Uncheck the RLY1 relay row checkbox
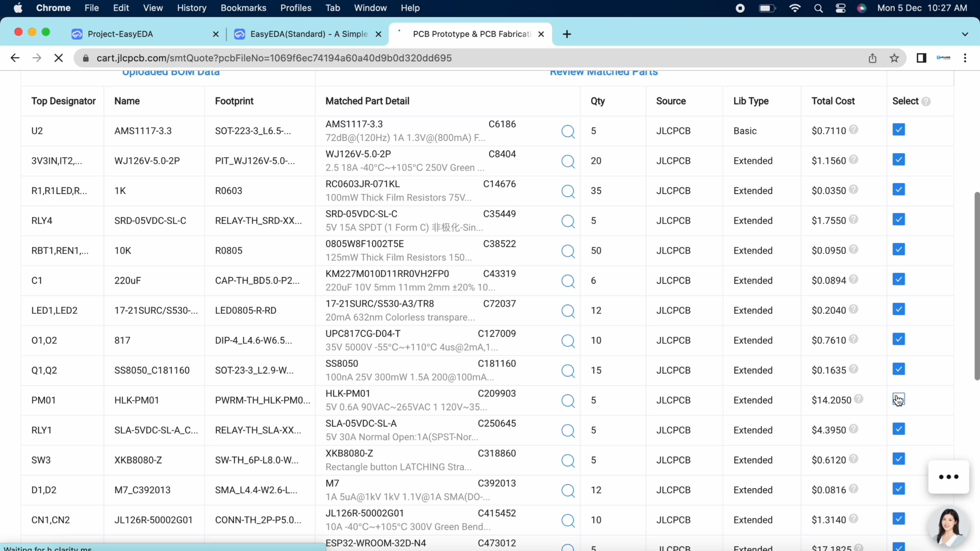 click(x=899, y=429)
